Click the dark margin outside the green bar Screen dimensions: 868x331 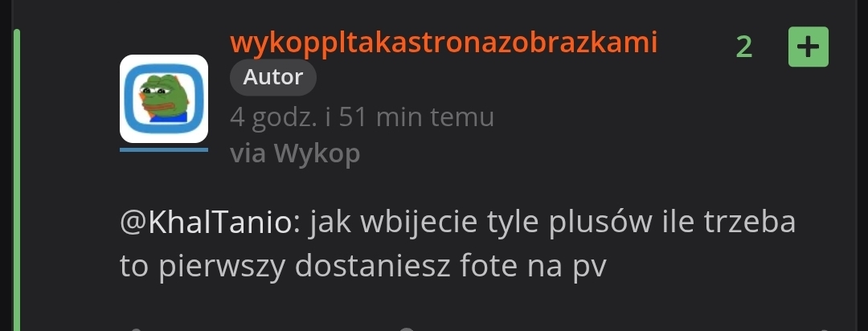[x=6, y=166]
